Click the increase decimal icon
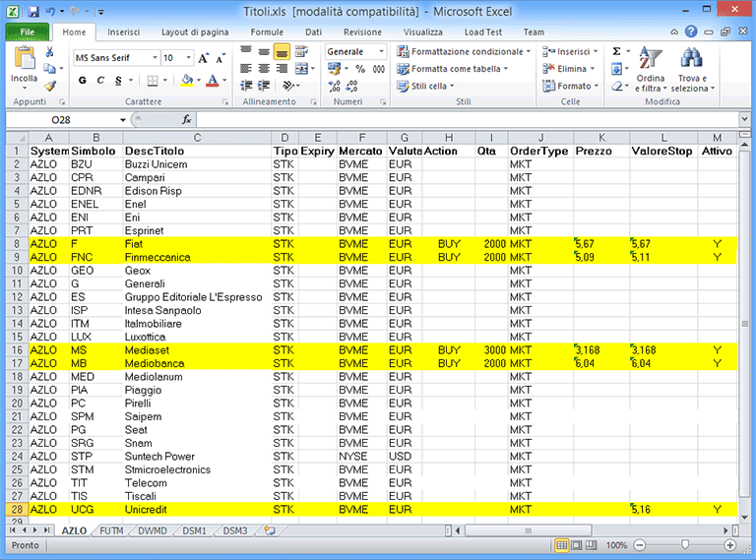 pyautogui.click(x=335, y=87)
